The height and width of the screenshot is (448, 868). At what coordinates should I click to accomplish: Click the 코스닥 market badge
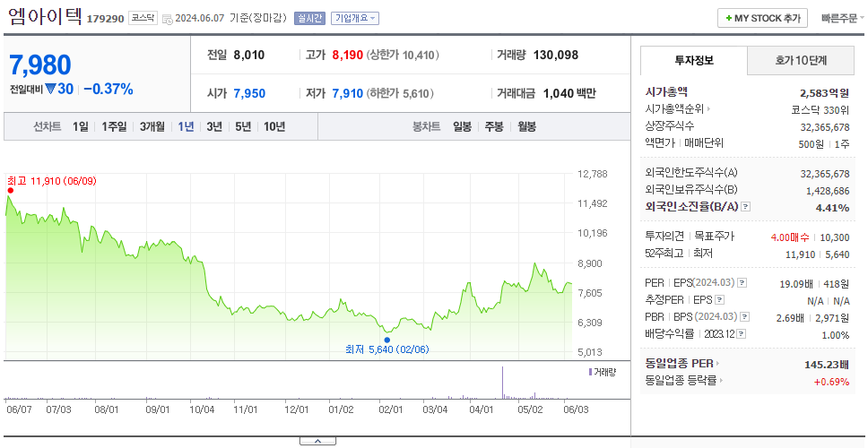(143, 18)
